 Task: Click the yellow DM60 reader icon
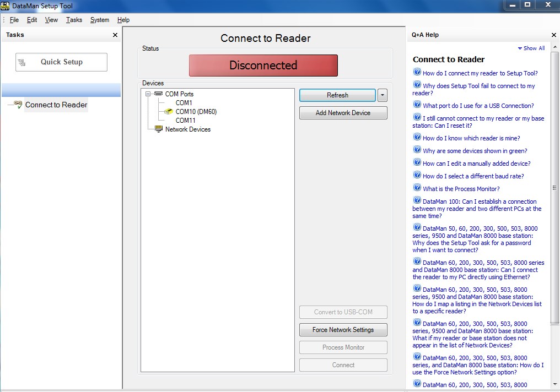click(x=169, y=112)
